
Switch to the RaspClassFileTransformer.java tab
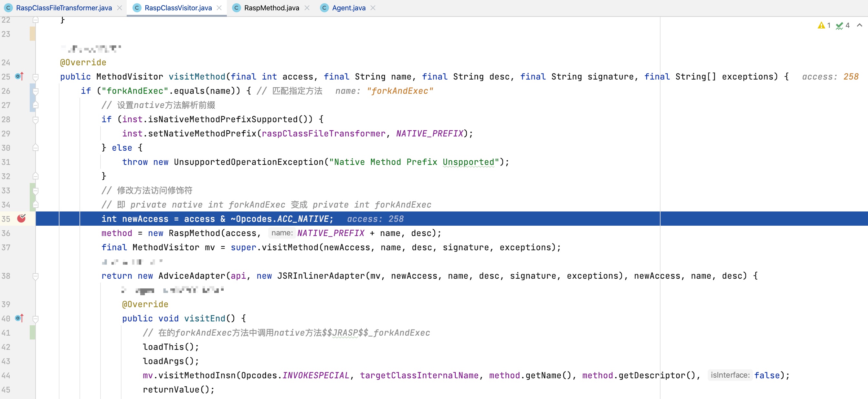coord(64,8)
